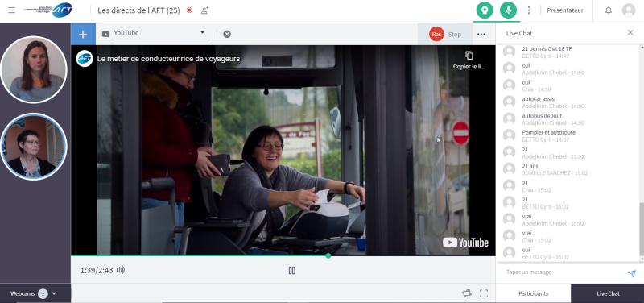Click the blue plus add-content button

(83, 34)
